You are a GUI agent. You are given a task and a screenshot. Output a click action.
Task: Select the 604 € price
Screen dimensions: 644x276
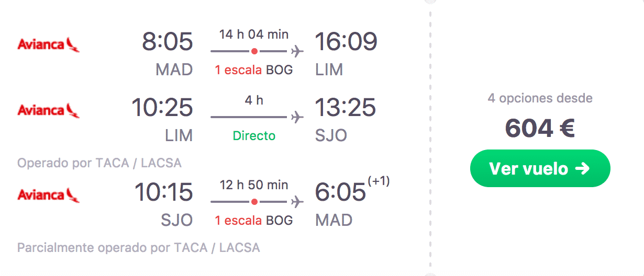coord(540,128)
